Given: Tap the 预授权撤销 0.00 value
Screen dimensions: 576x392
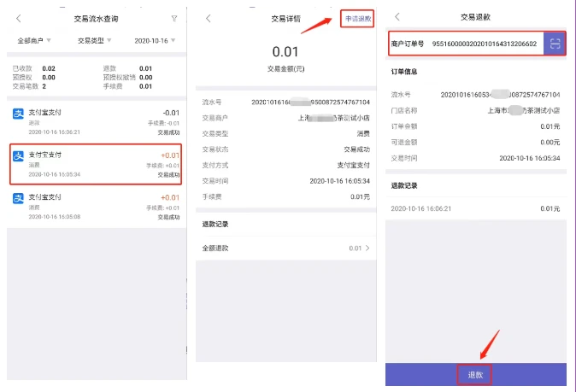Looking at the screenshot, I should pyautogui.click(x=146, y=78).
